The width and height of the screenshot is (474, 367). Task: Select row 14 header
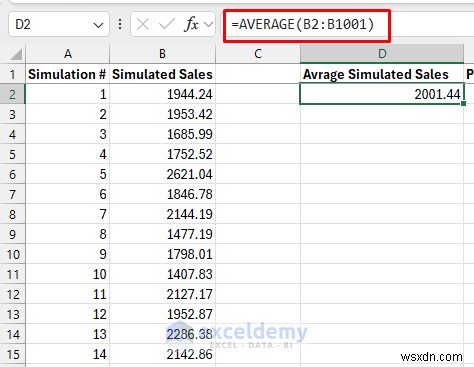[13, 334]
